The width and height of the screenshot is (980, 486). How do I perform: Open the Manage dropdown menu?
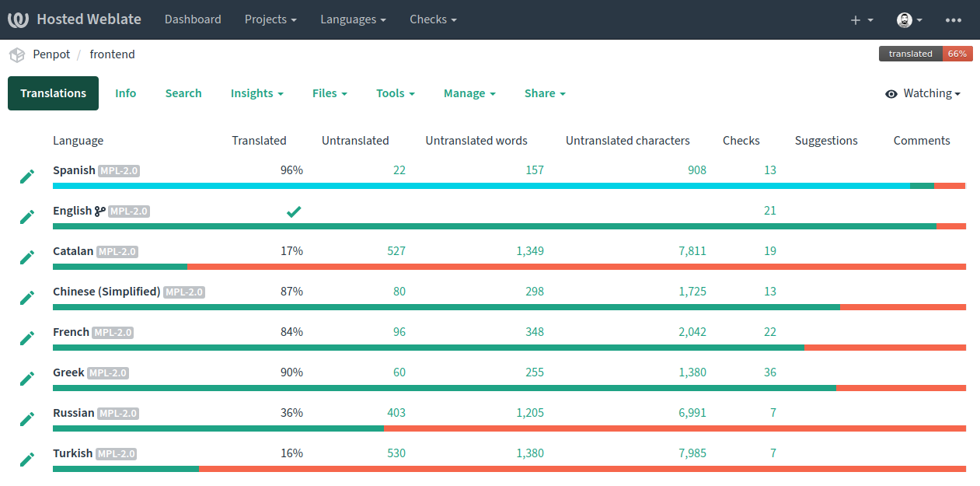469,93
